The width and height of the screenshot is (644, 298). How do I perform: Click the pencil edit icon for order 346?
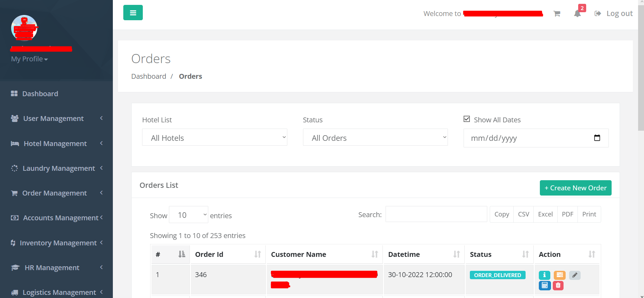[x=575, y=275]
